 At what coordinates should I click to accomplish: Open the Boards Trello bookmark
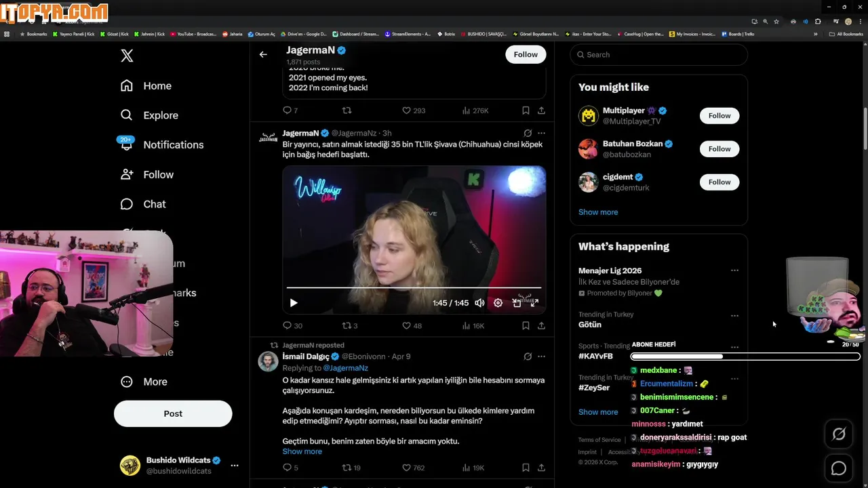tap(738, 34)
